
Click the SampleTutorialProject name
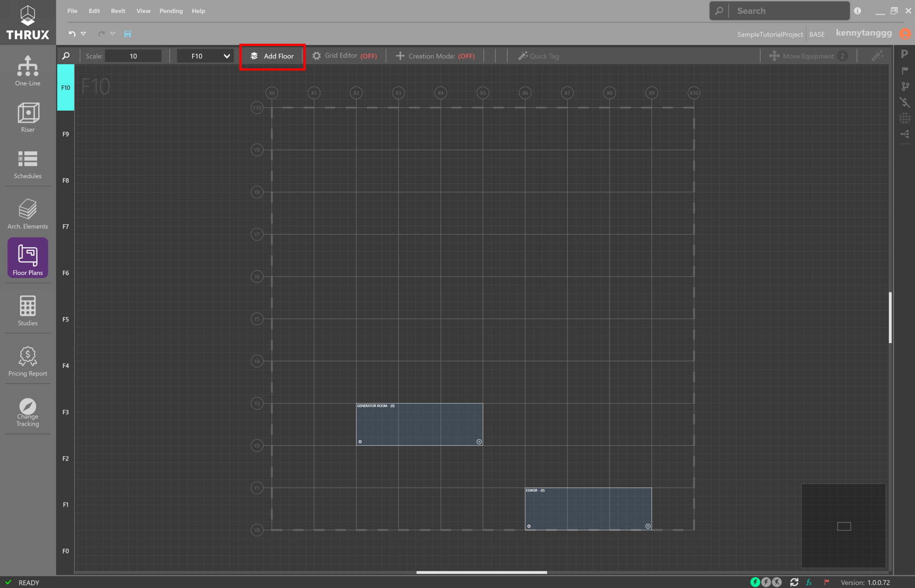point(770,34)
